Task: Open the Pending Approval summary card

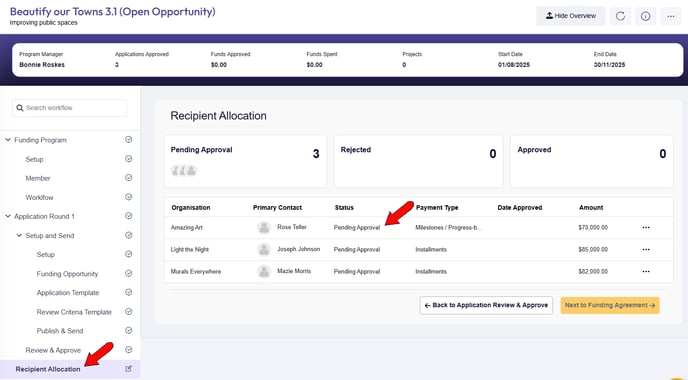Action: [x=245, y=161]
